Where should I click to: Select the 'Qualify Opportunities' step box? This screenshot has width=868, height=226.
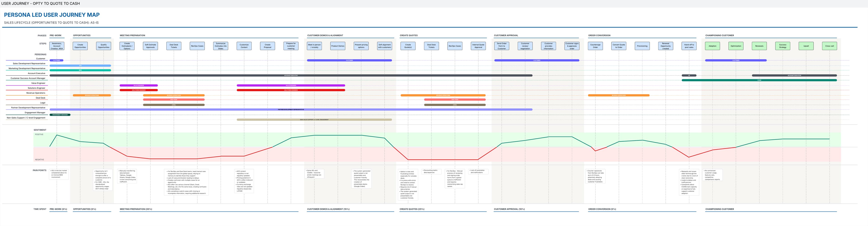(x=104, y=46)
